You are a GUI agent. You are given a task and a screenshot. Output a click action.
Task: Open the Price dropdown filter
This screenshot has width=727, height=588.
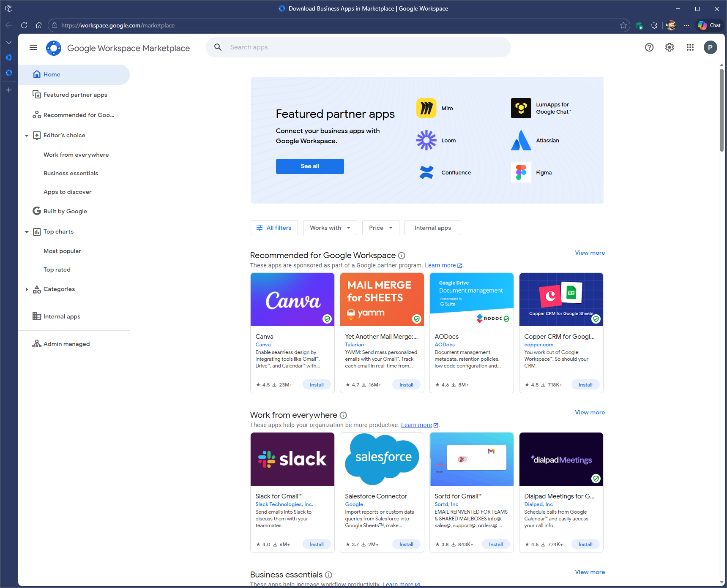[x=380, y=228]
